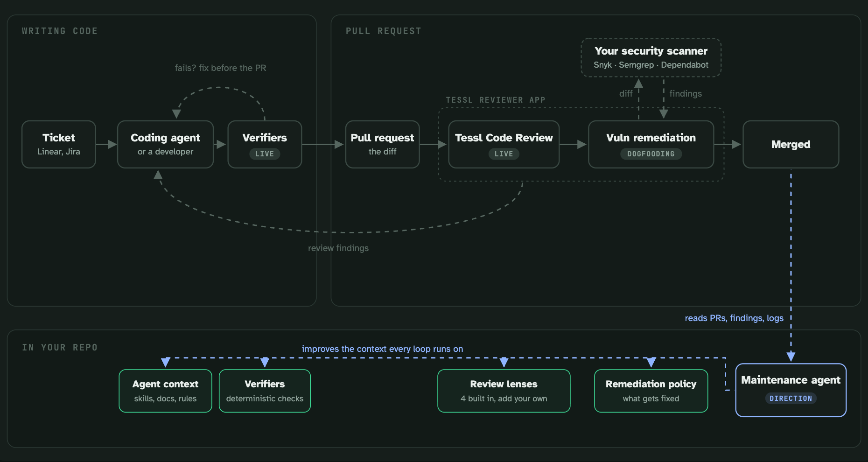
Task: Click 'improves the context every loop runs on'
Action: pyautogui.click(x=382, y=349)
